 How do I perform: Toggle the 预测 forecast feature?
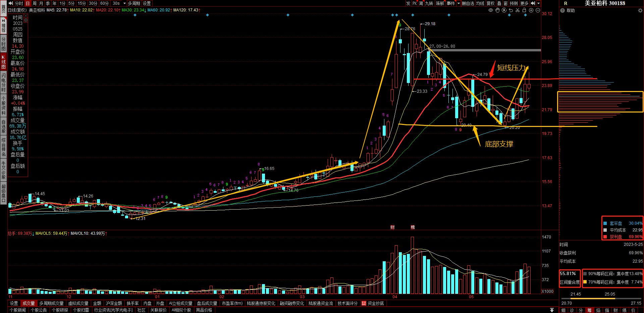514,3
